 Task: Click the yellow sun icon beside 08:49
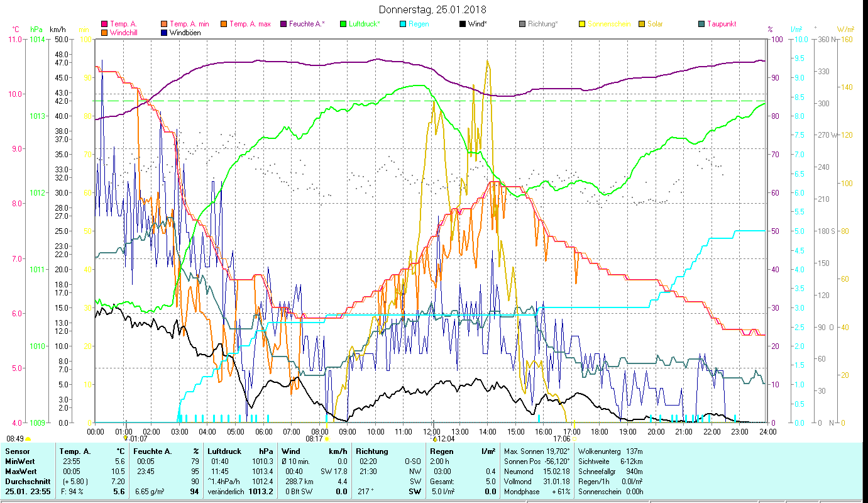coord(28,439)
